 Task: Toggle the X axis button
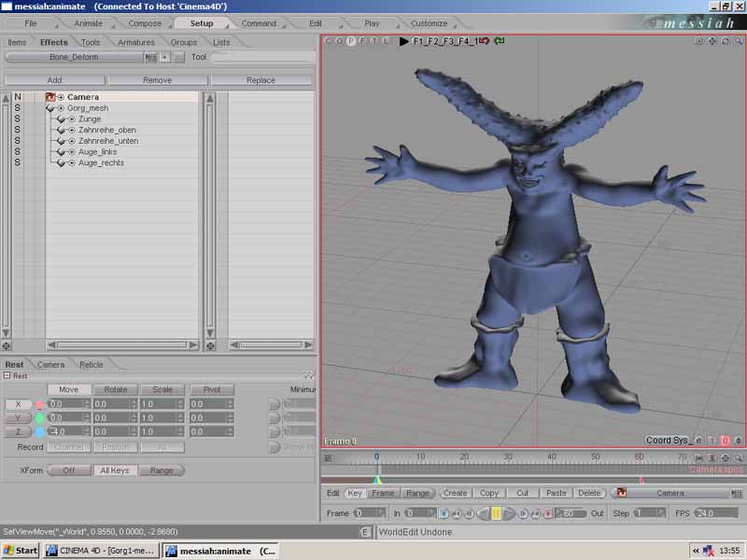[18, 404]
